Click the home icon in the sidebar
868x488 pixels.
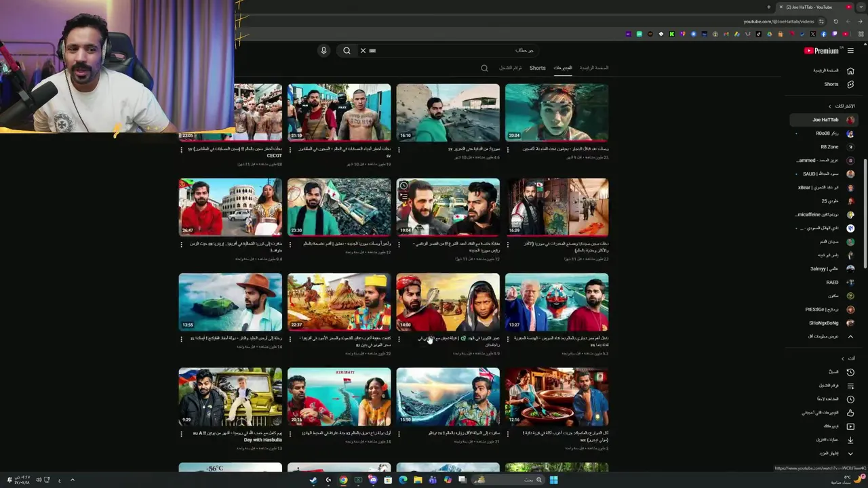(x=850, y=70)
